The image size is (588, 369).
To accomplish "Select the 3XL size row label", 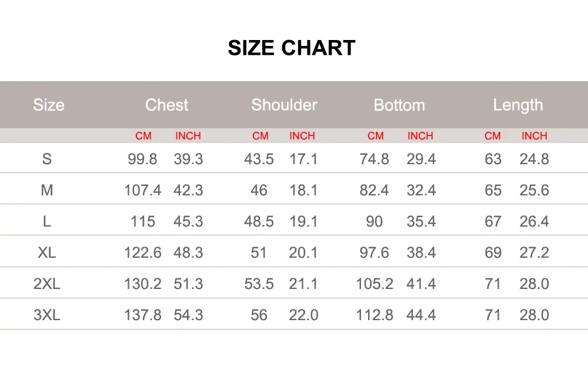I will tap(47, 315).
